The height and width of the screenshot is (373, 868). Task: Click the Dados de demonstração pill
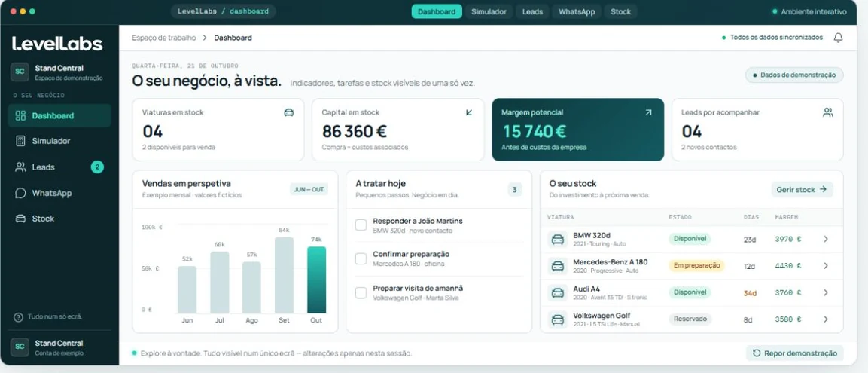[x=794, y=75]
